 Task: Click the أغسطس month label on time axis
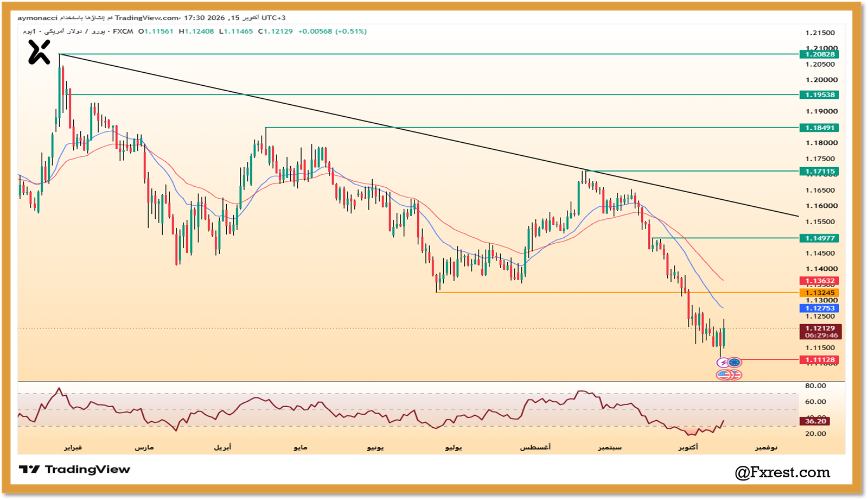point(535,447)
